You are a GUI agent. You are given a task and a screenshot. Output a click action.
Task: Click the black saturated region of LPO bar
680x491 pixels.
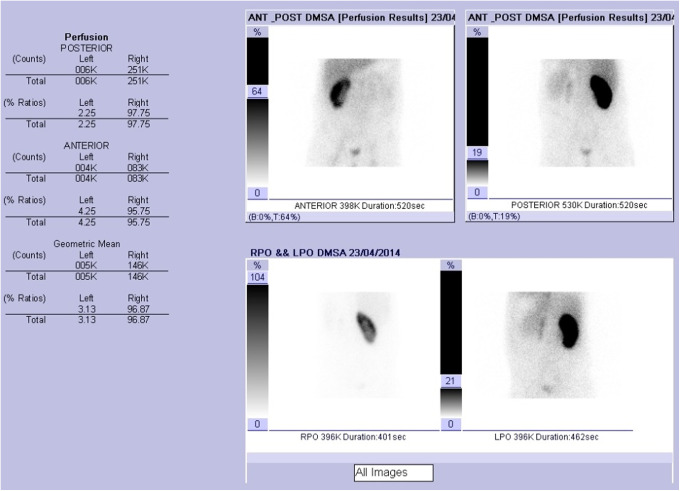(x=451, y=322)
